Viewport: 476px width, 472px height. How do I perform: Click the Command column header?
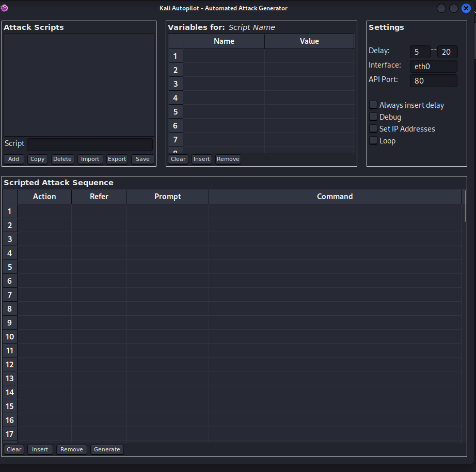pyautogui.click(x=335, y=197)
